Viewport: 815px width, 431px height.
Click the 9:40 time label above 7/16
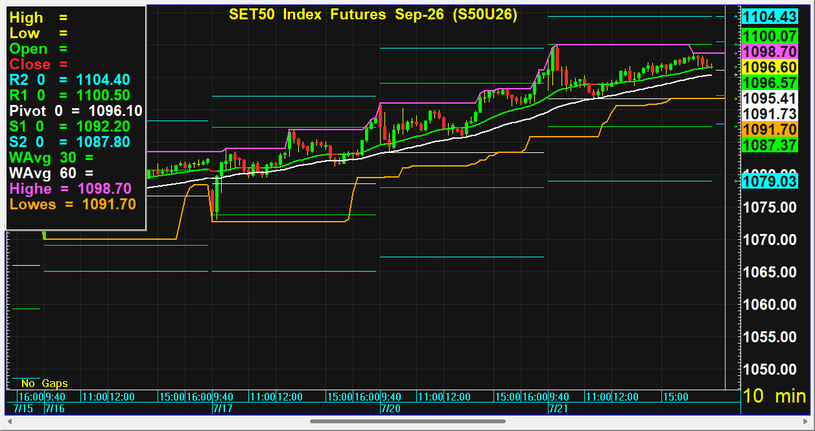[x=55, y=397]
